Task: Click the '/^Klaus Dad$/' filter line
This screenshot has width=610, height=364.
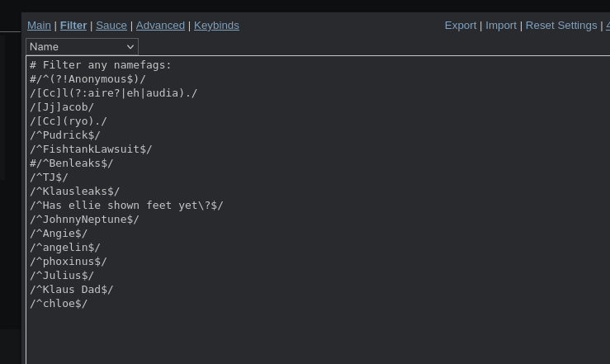Action: point(72,289)
